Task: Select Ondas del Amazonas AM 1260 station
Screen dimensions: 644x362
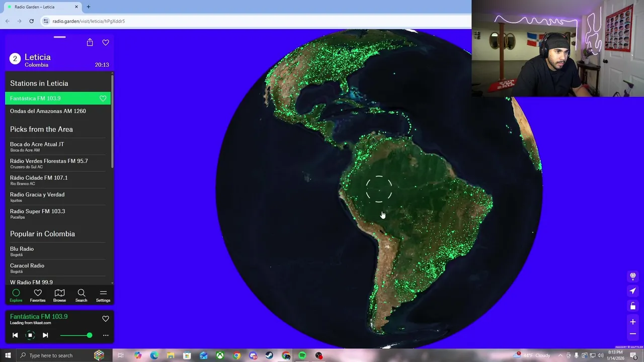Action: pos(58,111)
